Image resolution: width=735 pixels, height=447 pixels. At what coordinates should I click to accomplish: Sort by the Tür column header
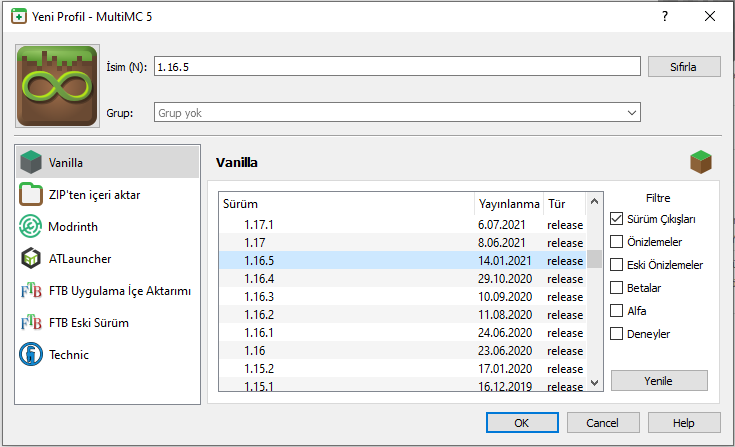tap(565, 204)
